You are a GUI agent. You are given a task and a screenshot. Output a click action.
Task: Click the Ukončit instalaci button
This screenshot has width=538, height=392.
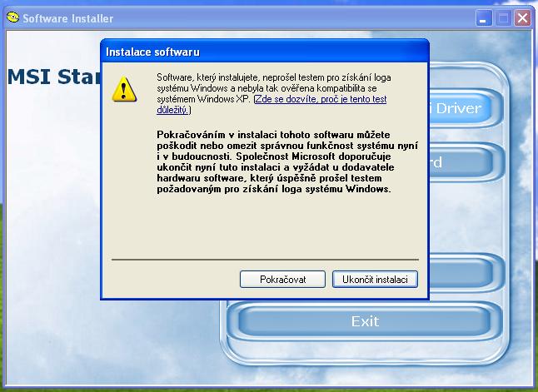pos(375,279)
